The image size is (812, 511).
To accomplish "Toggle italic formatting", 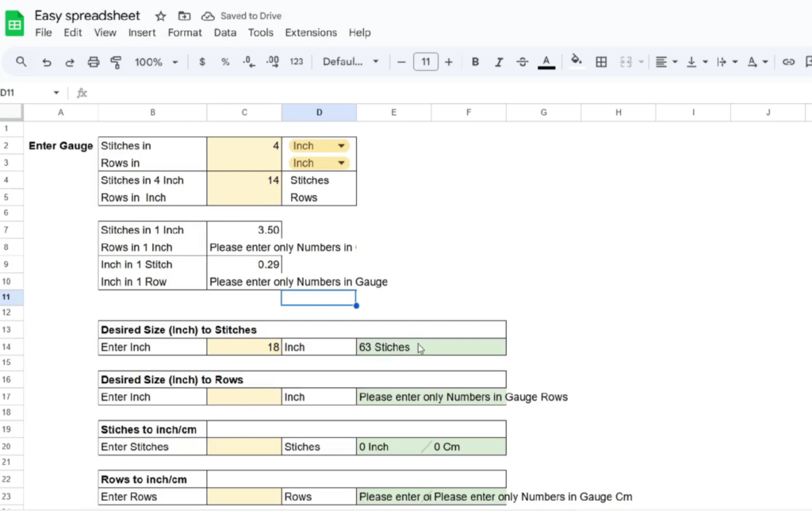I will 499,62.
